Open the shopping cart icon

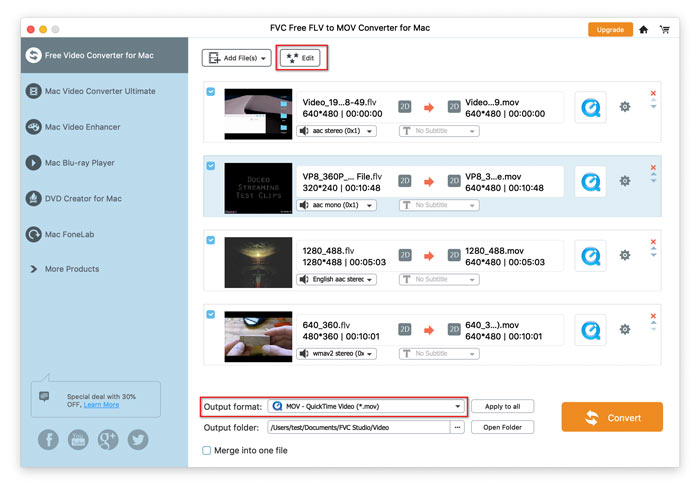[x=665, y=29]
